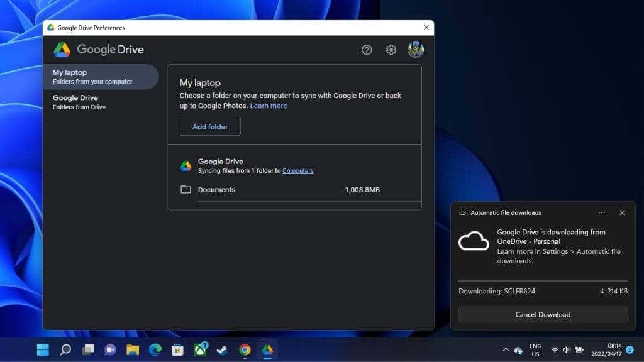The image size is (644, 362).
Task: Click the 1,008.8MB size value
Action: 362,190
